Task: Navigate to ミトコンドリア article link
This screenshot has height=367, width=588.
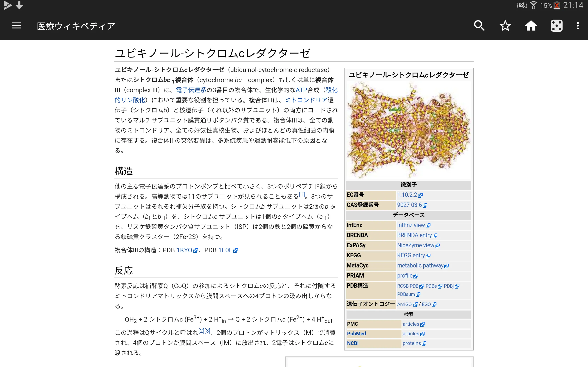Action: click(x=305, y=100)
